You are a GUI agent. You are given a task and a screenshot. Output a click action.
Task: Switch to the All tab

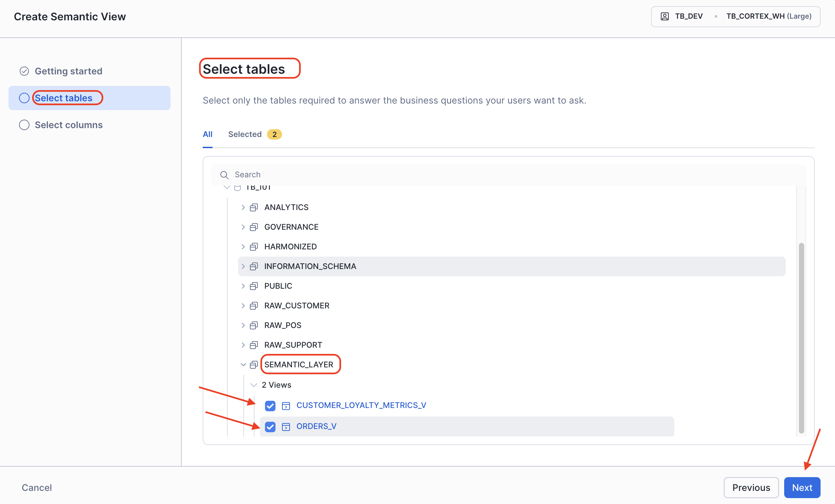click(x=207, y=134)
